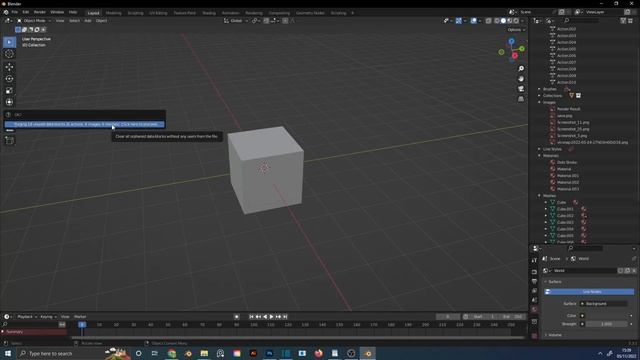640x360 pixels.
Task: Jump to the timeline start frame
Action: click(x=251, y=316)
